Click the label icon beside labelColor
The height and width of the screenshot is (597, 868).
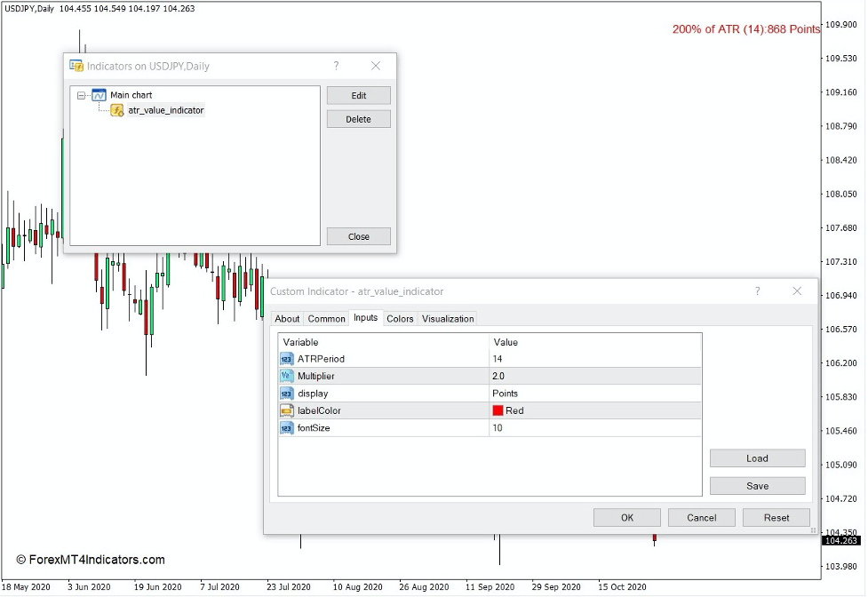point(285,410)
